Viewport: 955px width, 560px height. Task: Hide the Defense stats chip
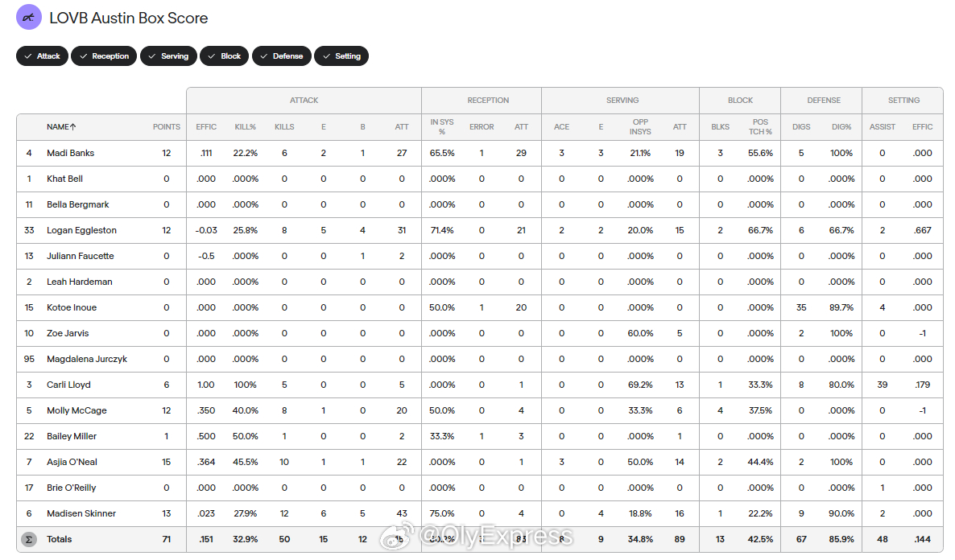click(282, 56)
